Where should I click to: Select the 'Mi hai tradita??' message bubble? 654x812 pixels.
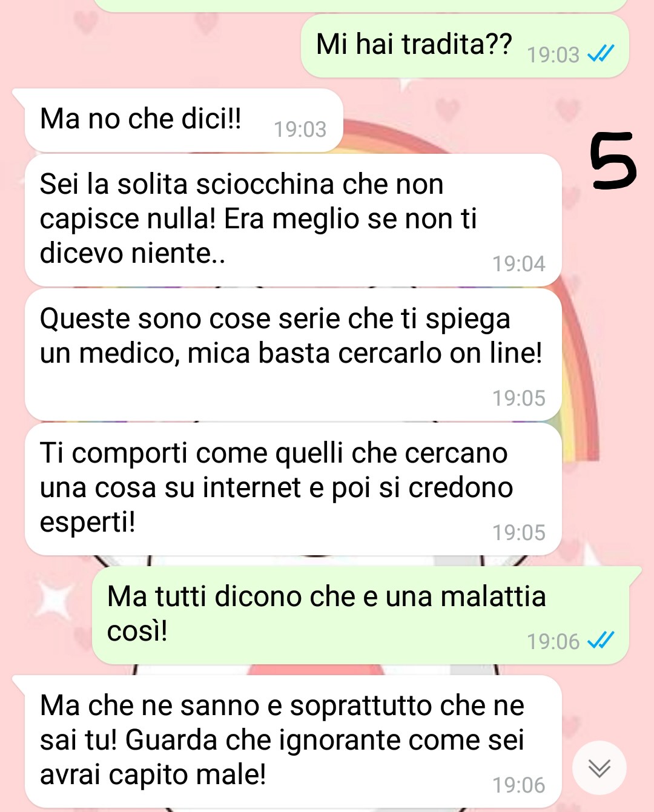pos(465,46)
